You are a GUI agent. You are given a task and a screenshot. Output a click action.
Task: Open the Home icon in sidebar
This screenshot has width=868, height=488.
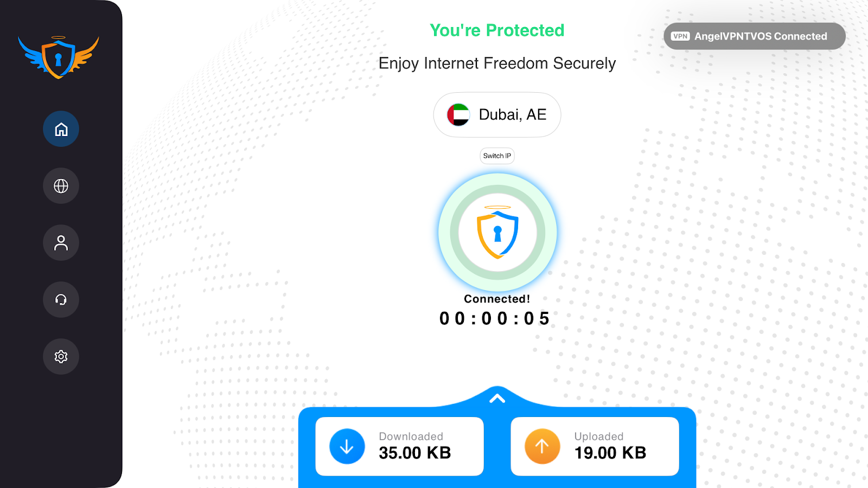(x=61, y=129)
